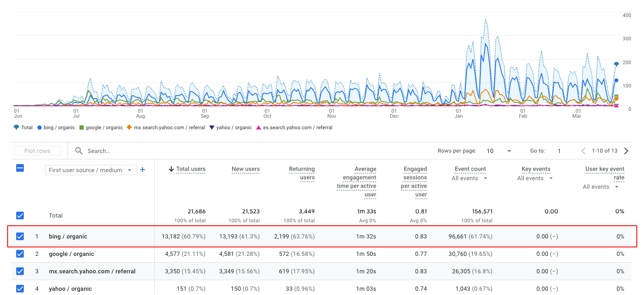Viewport: 644px width, 295px height.
Task: Click the sort arrow on Total users
Action: [x=171, y=169]
